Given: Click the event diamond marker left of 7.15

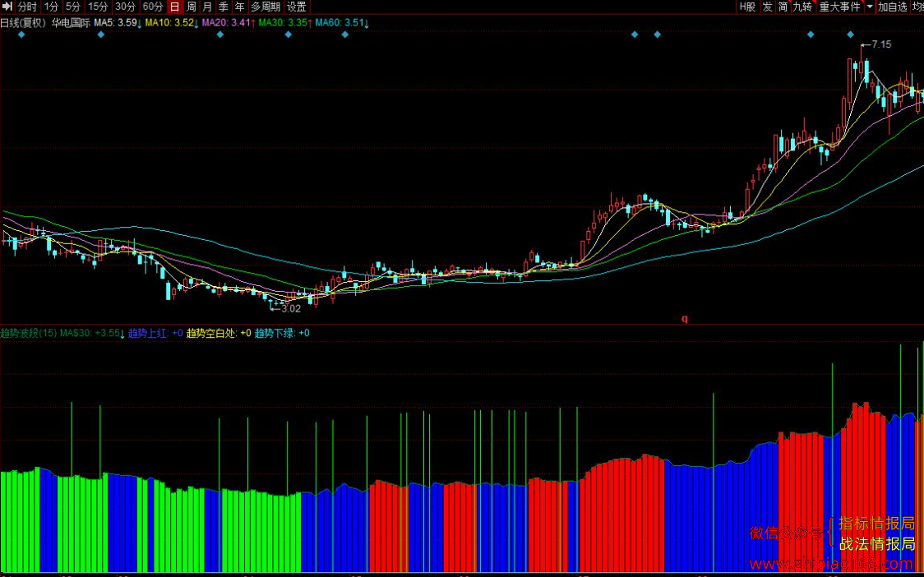Looking at the screenshot, I should pos(850,35).
